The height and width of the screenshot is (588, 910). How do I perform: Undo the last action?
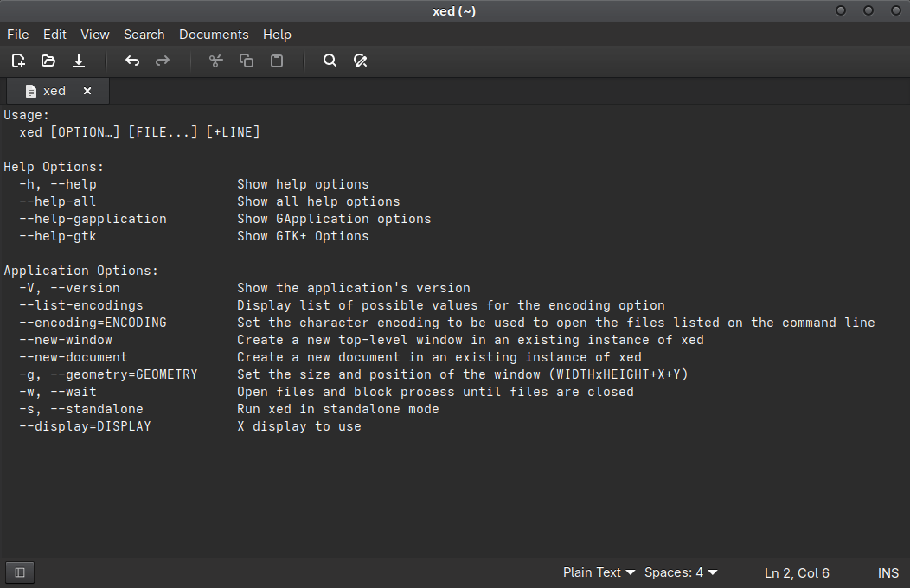[x=132, y=61]
